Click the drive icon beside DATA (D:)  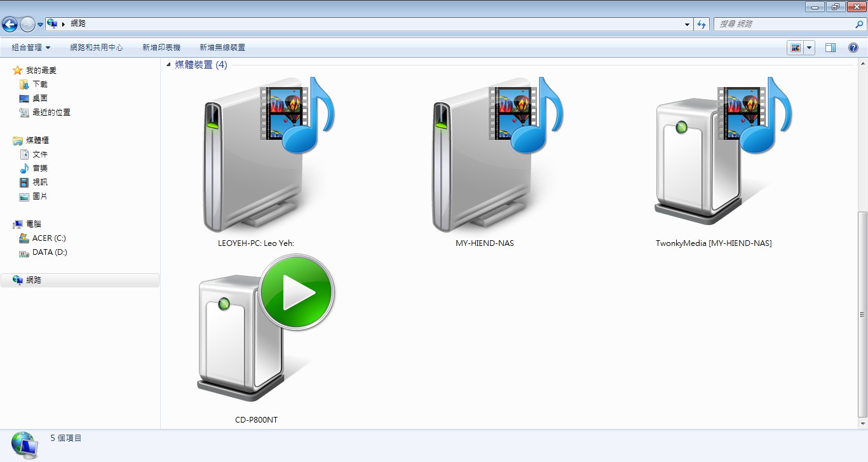click(x=24, y=252)
